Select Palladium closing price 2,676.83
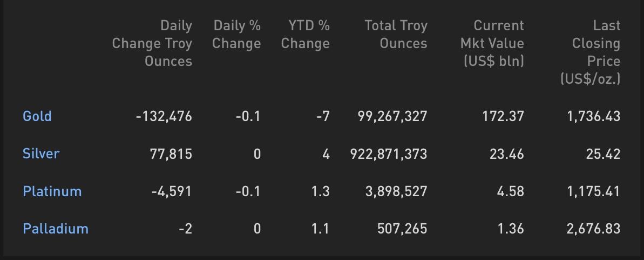Screen dimensions: 644x260 593,229
